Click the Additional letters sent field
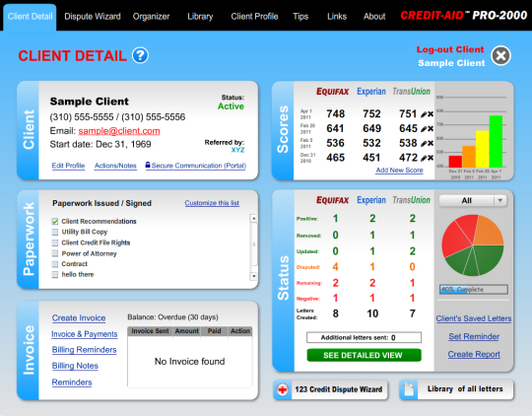 [365, 337]
